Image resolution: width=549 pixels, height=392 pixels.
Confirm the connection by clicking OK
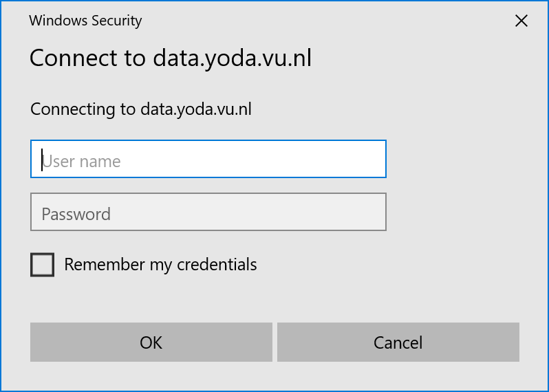pyautogui.click(x=151, y=342)
